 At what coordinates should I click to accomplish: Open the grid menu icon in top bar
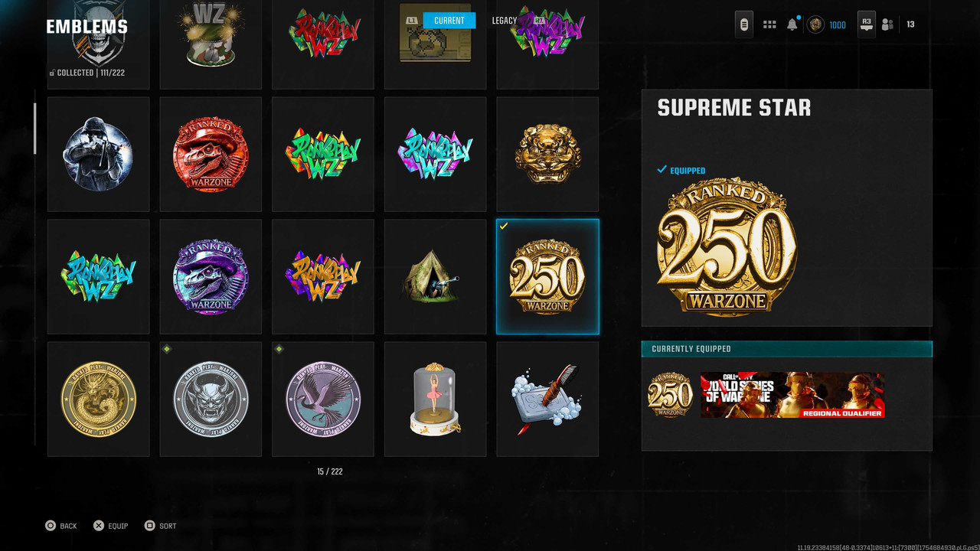pos(769,24)
